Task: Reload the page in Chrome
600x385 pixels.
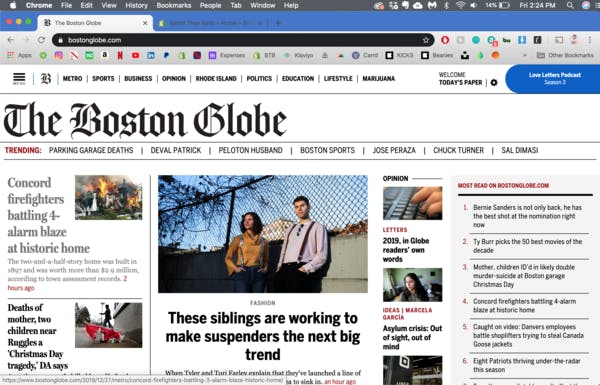Action: [41, 40]
